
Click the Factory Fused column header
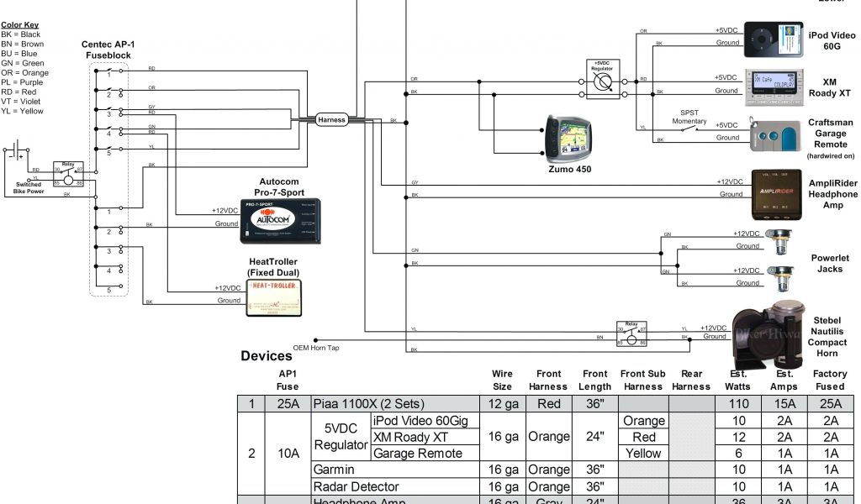[831, 380]
